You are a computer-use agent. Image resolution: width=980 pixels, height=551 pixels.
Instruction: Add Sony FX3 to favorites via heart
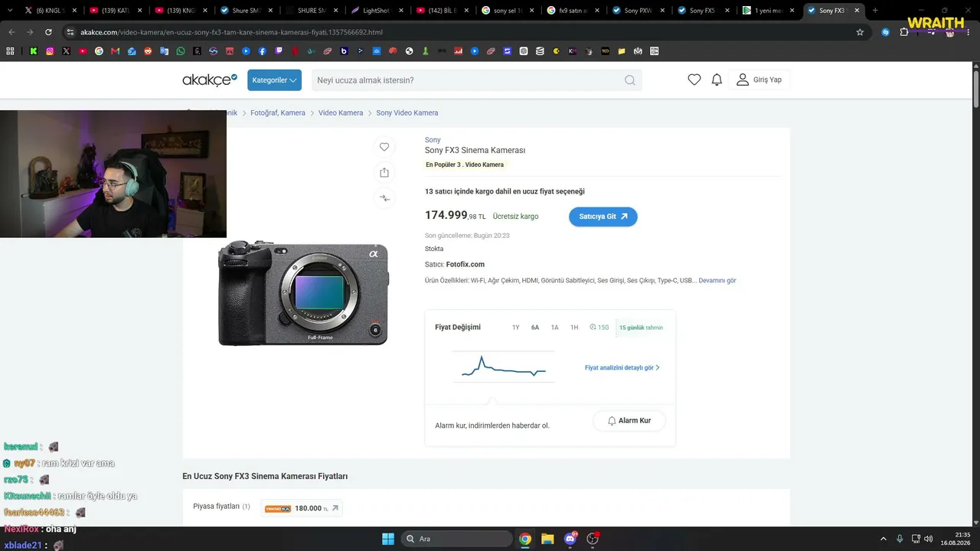(384, 147)
